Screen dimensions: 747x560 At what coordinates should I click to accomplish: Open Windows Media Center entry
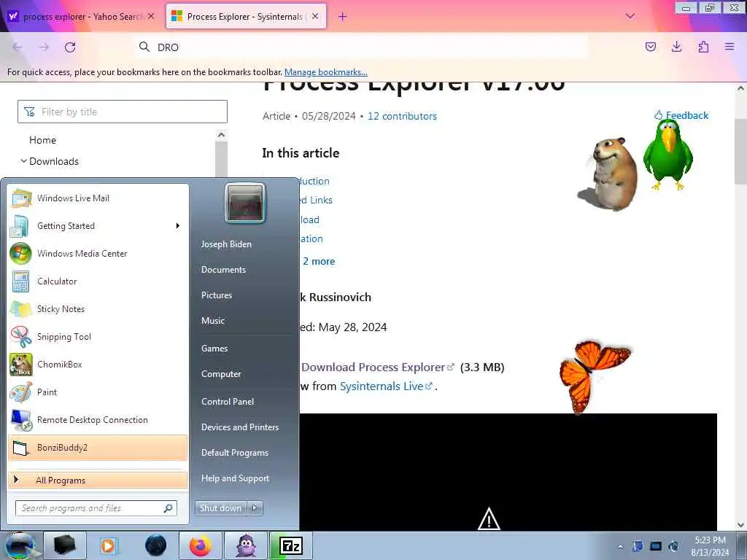(98, 253)
